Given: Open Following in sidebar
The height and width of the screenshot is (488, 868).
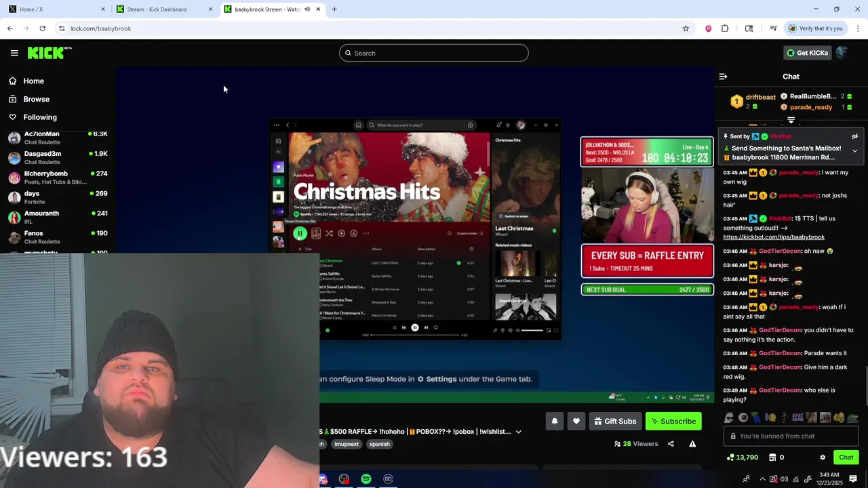Looking at the screenshot, I should 40,117.
